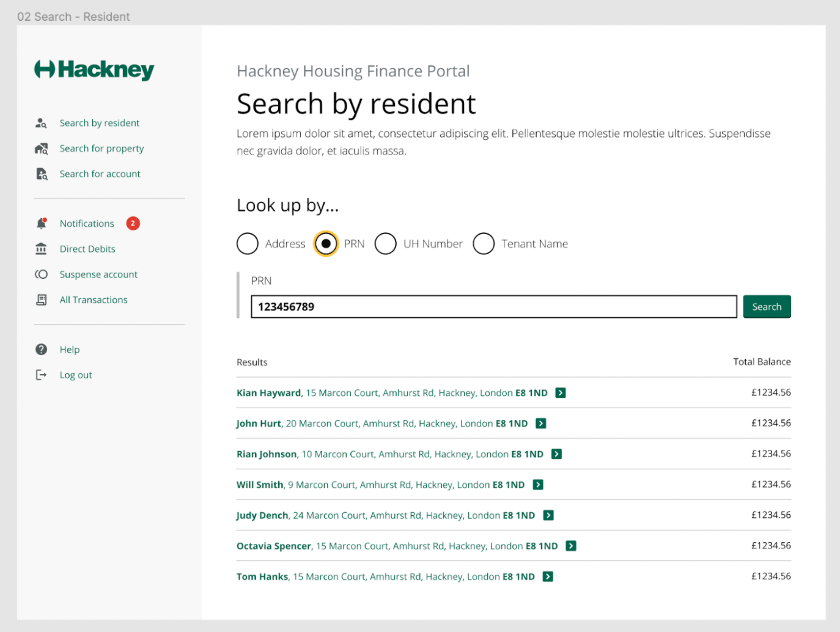The height and width of the screenshot is (632, 840).
Task: Select the UH Number radio button
Action: pyautogui.click(x=386, y=243)
